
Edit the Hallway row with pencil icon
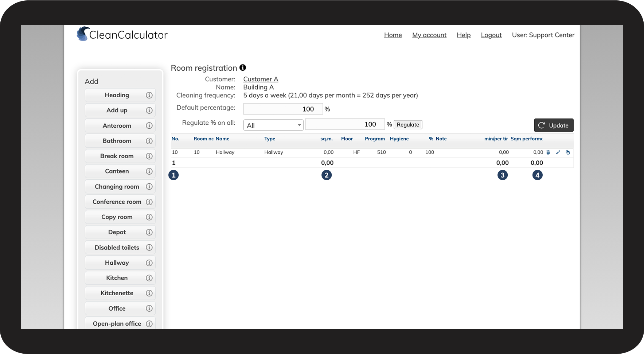click(558, 152)
